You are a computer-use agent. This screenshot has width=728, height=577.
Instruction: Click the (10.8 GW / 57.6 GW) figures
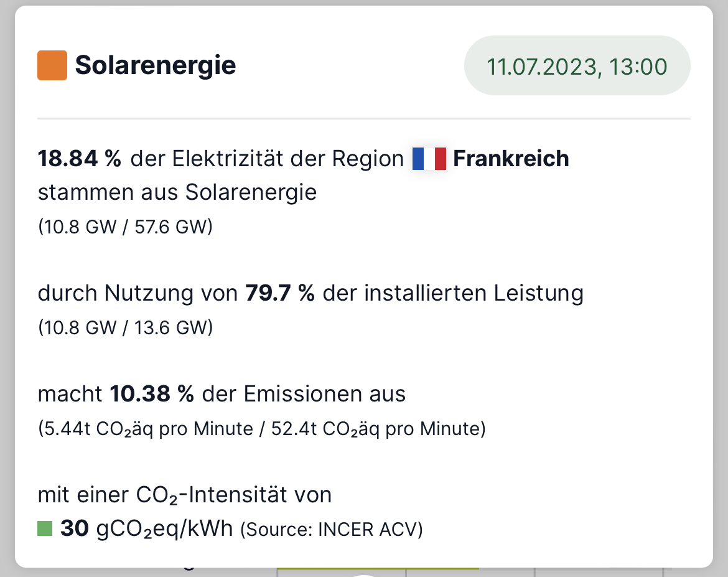[x=125, y=227]
